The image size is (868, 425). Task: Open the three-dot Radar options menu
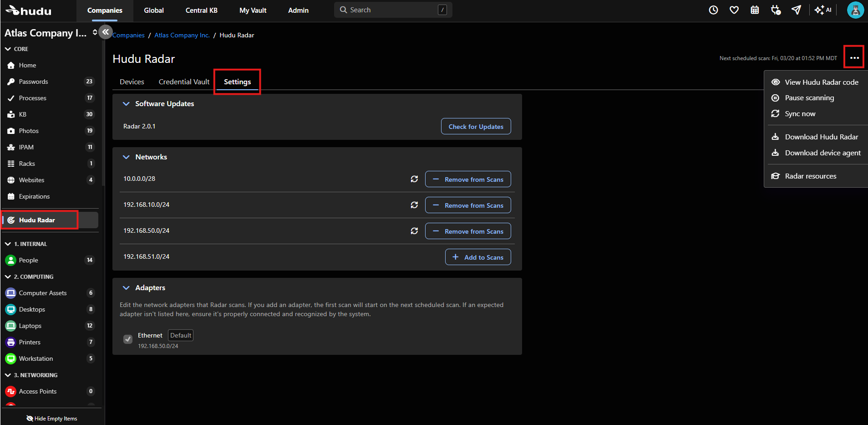[854, 58]
